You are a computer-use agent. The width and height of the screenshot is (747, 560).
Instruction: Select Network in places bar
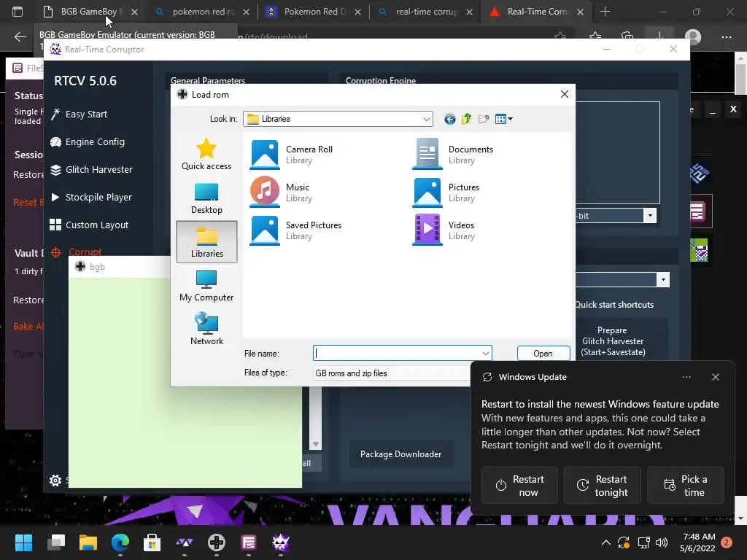point(206,329)
